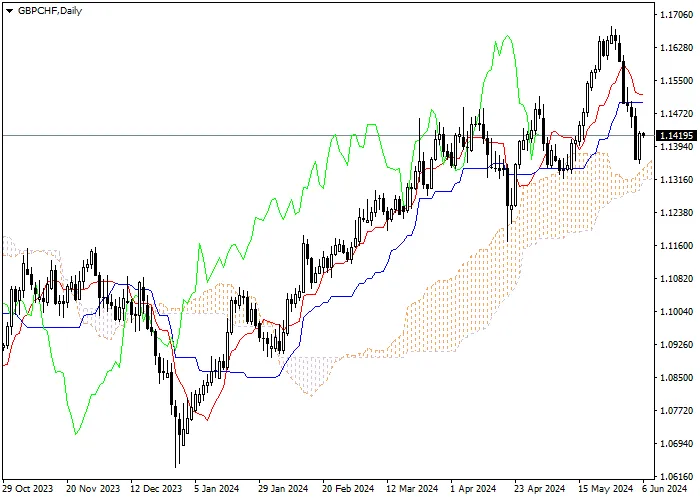The height and width of the screenshot is (500, 700).
Task: Click the 15 May 2024 date label
Action: 604,489
